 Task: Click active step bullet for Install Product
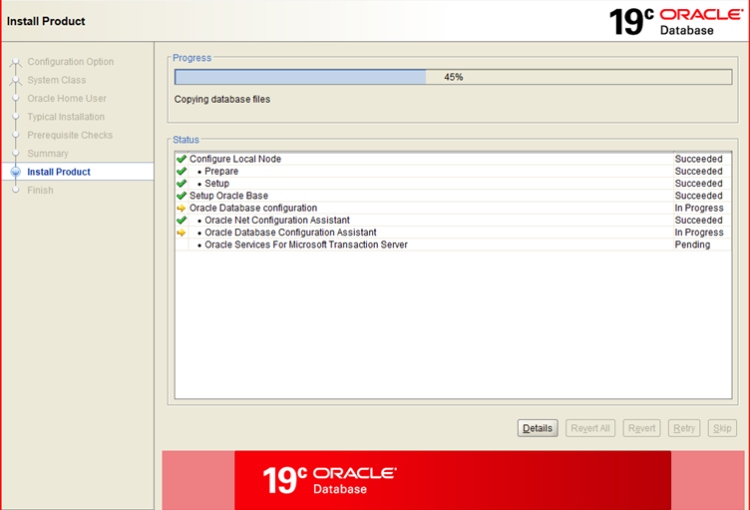coord(15,172)
